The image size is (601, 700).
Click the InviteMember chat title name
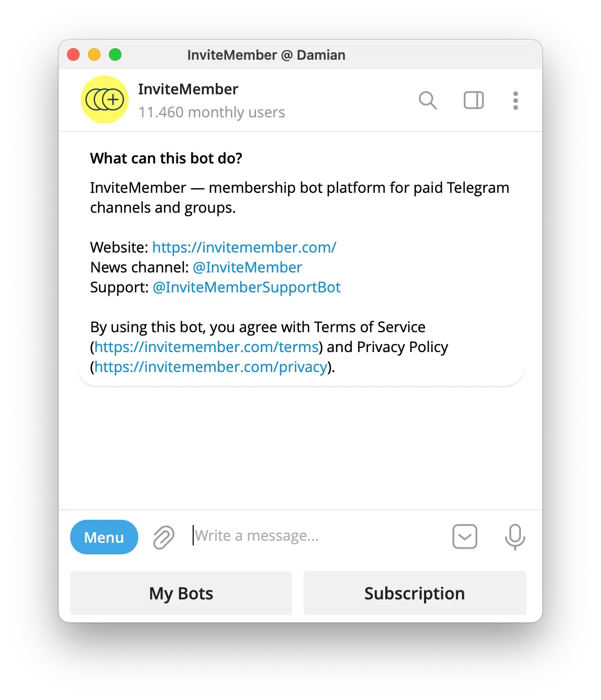click(x=188, y=89)
